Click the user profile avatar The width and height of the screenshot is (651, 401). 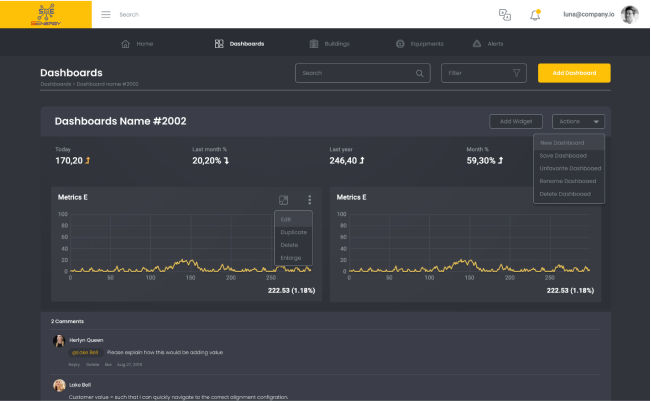(x=629, y=15)
